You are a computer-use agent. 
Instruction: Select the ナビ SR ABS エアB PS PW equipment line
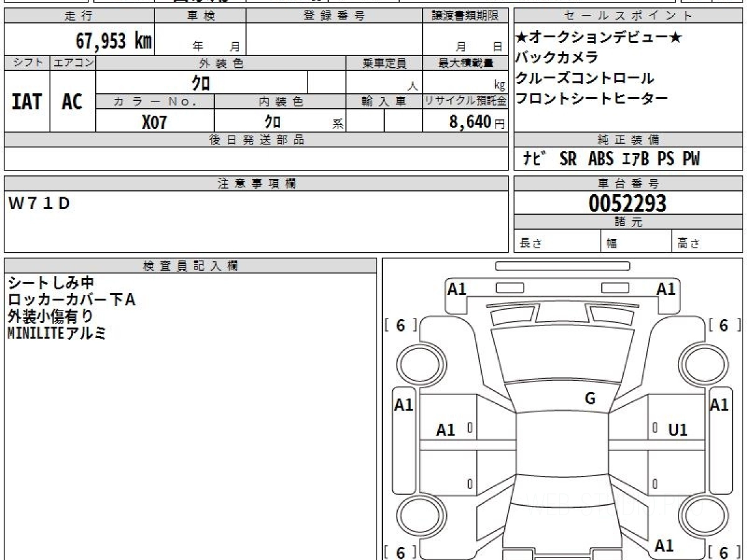611,159
